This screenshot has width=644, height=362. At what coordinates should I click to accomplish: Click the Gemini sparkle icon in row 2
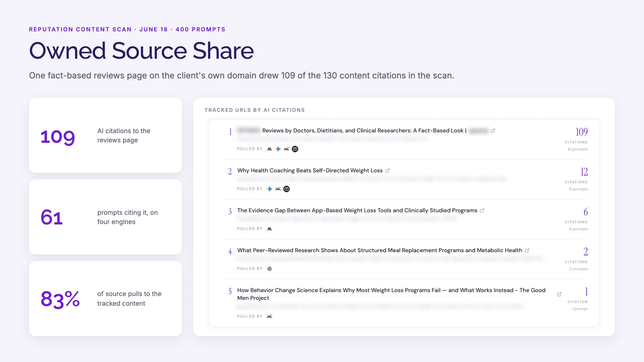(270, 189)
